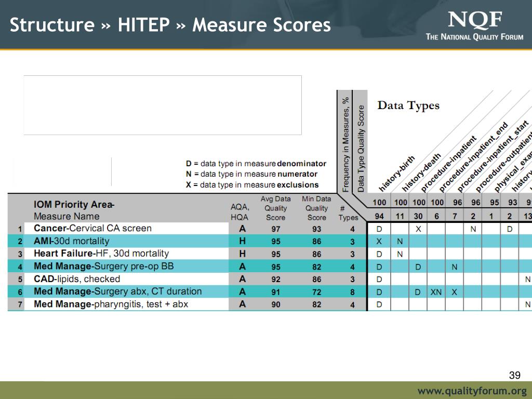Click types count 3 for AMI-30d mortality
This screenshot has height=399, width=532.
tap(353, 242)
